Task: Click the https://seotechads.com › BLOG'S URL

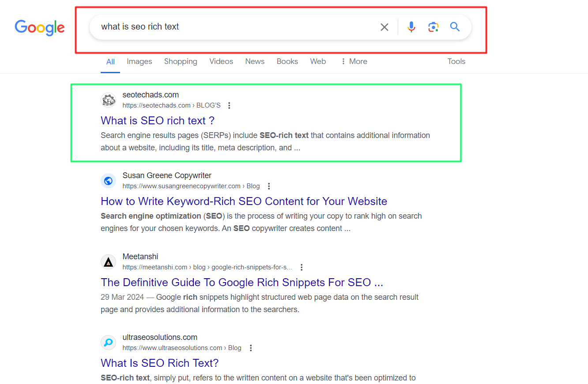Action: coord(172,105)
